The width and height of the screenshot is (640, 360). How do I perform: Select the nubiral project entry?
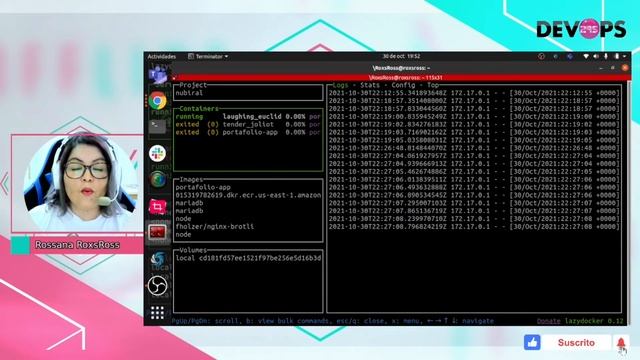(x=189, y=93)
